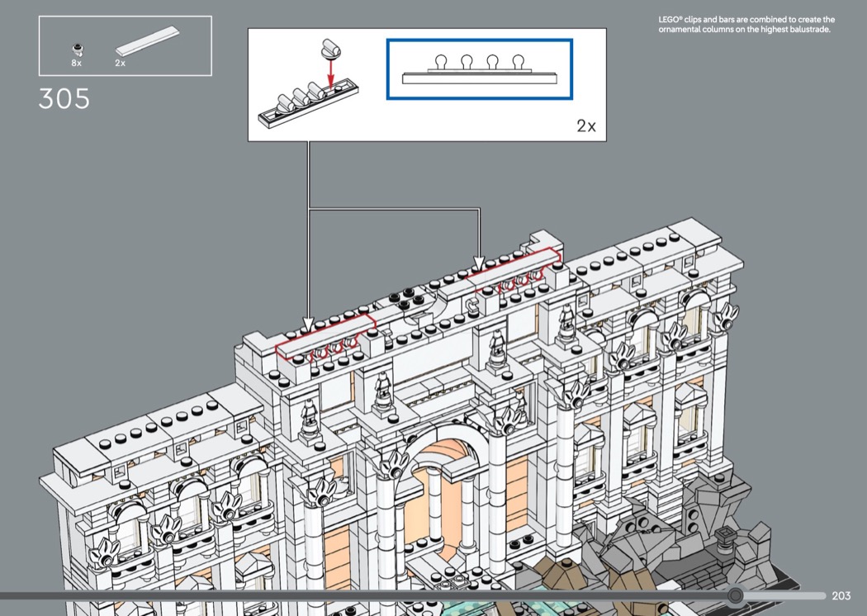This screenshot has width=867, height=616.
Task: Click the right red-outlined balustrade placement
Action: (x=514, y=272)
